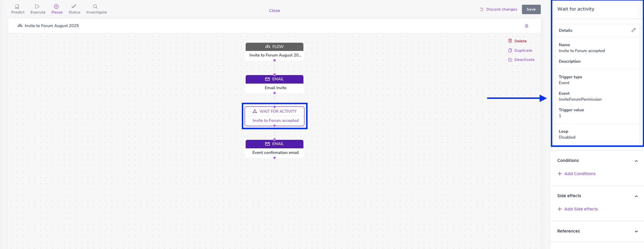Click plus icon beside Add Conditions
Image resolution: width=644 pixels, height=249 pixels.
tap(560, 174)
